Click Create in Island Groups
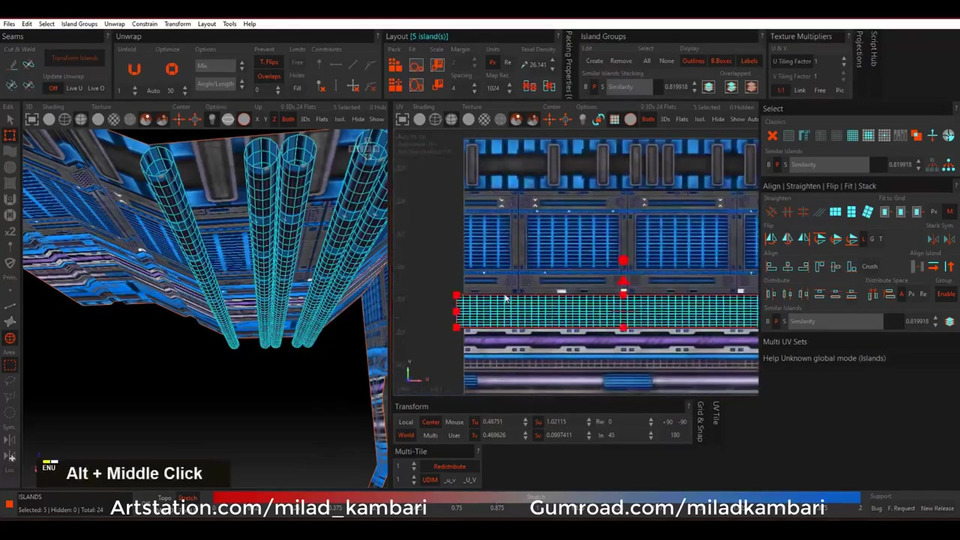Image resolution: width=960 pixels, height=540 pixels. 594,61
